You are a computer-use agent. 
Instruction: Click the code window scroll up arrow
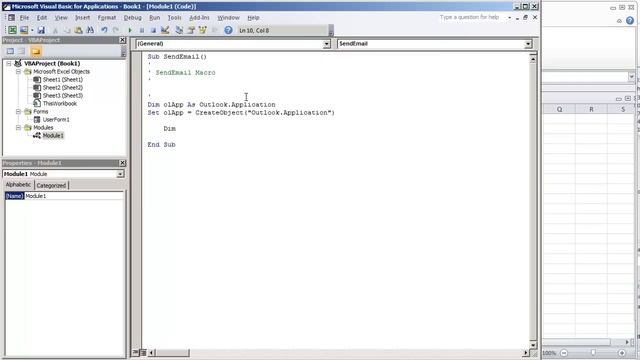[533, 59]
